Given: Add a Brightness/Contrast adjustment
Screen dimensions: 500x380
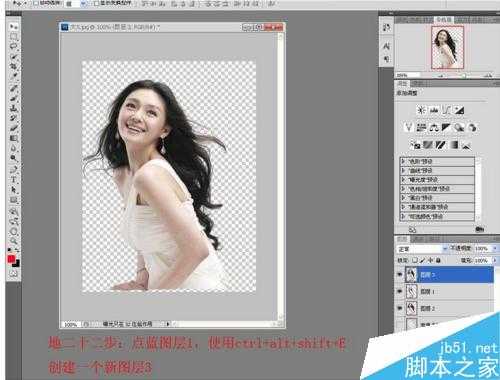Looking at the screenshot, I should [x=421, y=110].
